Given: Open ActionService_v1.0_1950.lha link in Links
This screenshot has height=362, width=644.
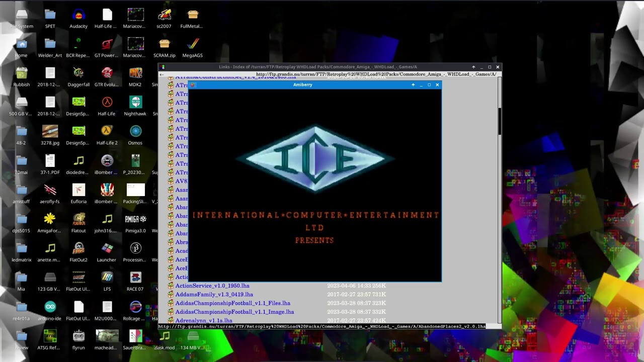Looking at the screenshot, I should click(212, 286).
